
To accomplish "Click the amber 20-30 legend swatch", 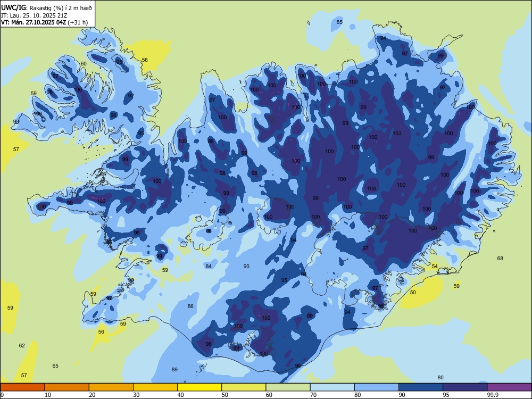I will point(111,387).
